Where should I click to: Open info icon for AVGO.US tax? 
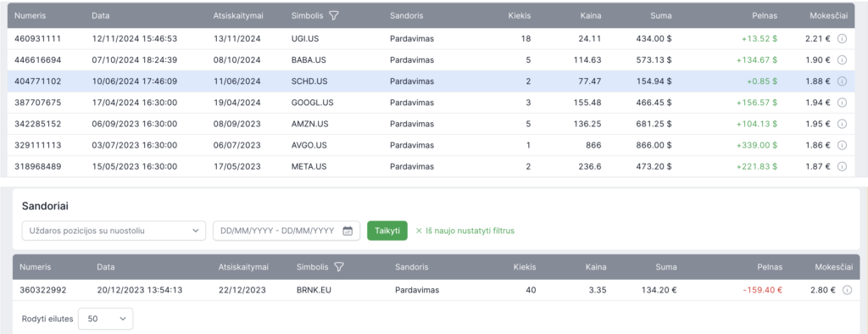point(842,145)
